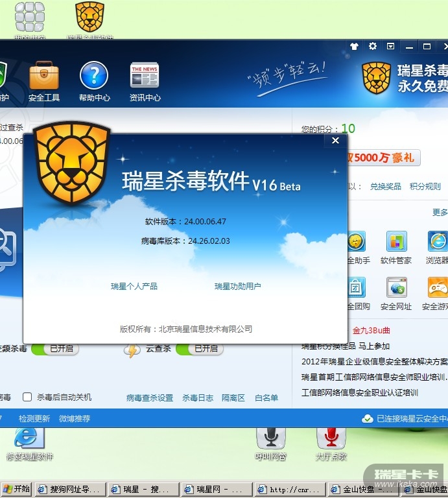This screenshot has width=448, height=498.
Task: Click the 兑换奖品 link
Action: pyautogui.click(x=386, y=187)
